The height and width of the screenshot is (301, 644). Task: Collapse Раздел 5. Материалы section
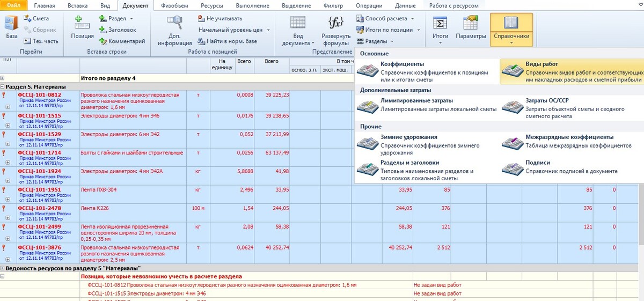(3, 86)
